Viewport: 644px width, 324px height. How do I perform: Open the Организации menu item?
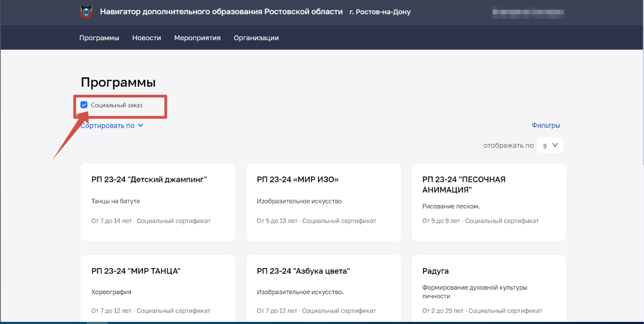click(x=256, y=38)
